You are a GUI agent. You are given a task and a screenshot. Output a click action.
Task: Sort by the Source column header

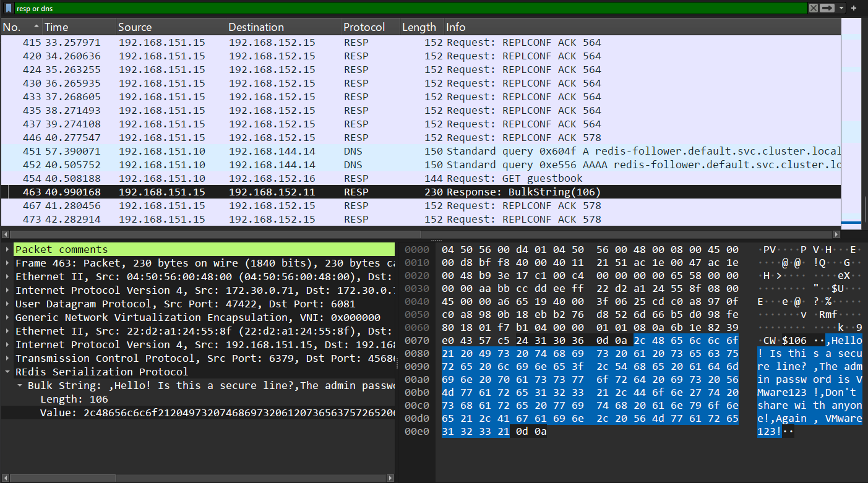pyautogui.click(x=171, y=27)
